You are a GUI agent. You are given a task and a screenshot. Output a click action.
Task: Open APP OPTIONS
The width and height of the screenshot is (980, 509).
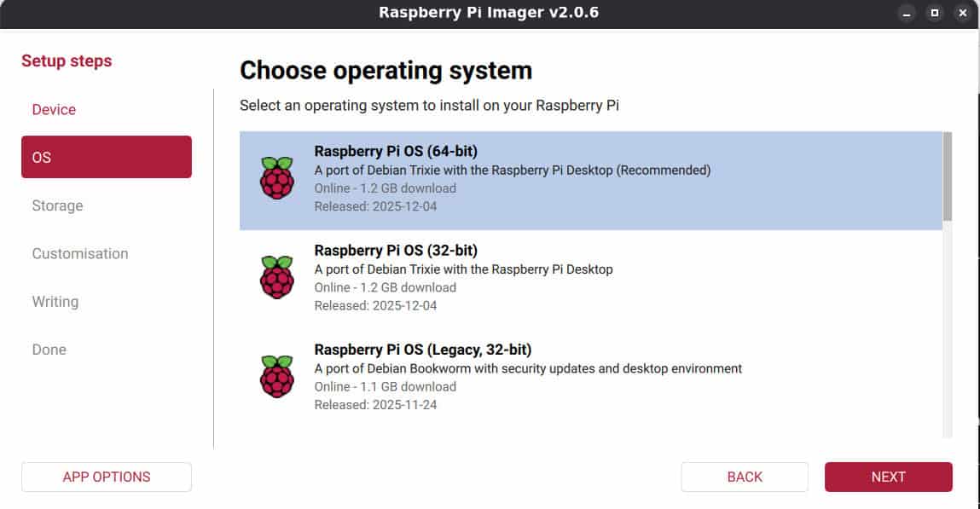(x=106, y=477)
